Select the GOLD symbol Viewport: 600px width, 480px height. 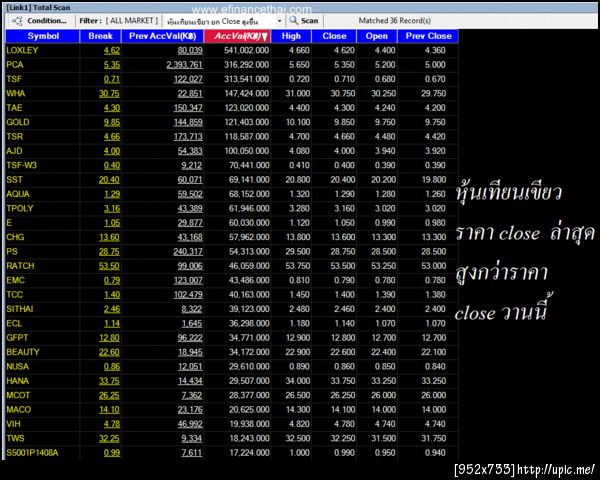18,122
